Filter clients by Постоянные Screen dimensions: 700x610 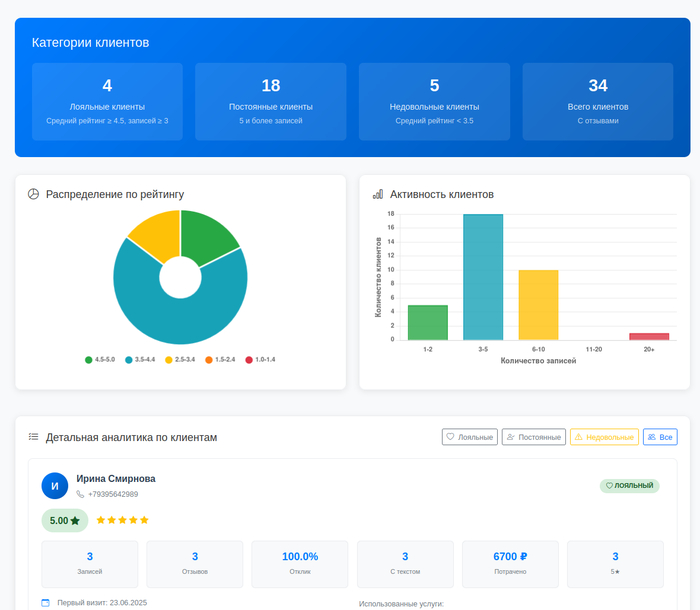point(533,437)
